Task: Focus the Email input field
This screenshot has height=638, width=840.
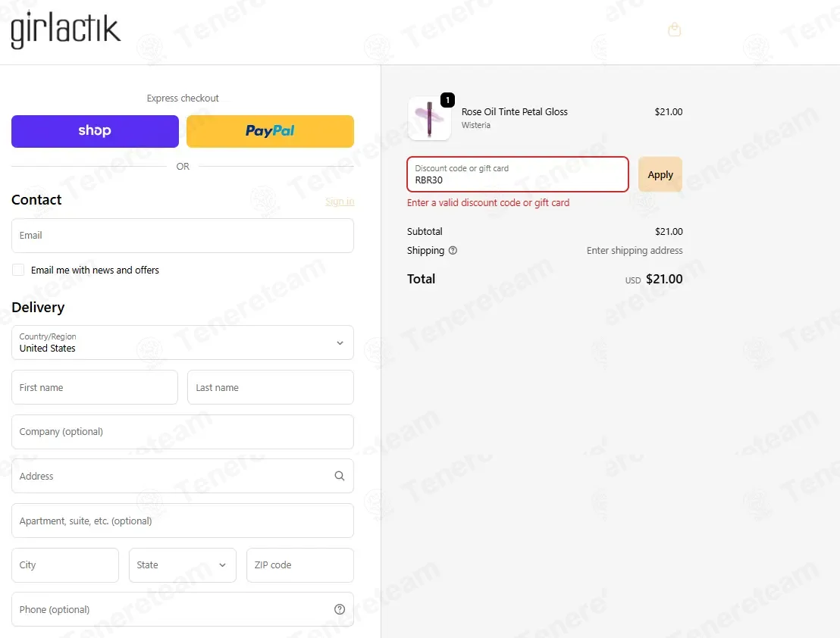Action: (183, 236)
